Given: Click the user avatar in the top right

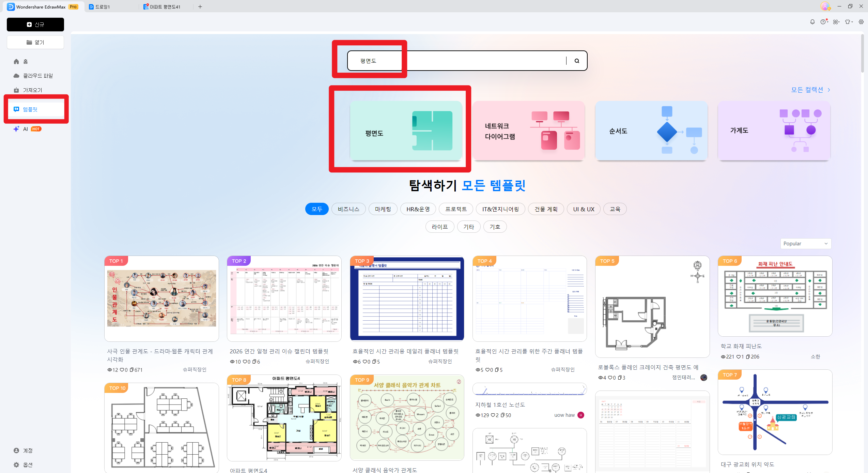Looking at the screenshot, I should pos(825,6).
